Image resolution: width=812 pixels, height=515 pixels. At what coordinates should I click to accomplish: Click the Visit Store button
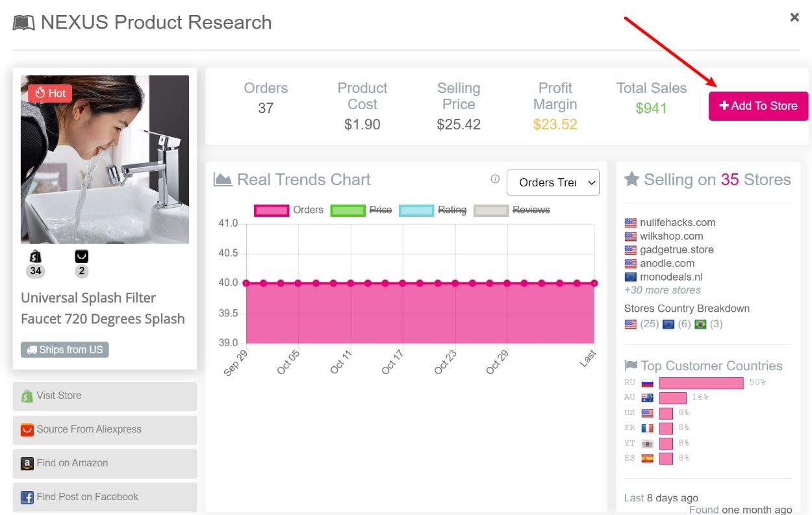(x=105, y=396)
